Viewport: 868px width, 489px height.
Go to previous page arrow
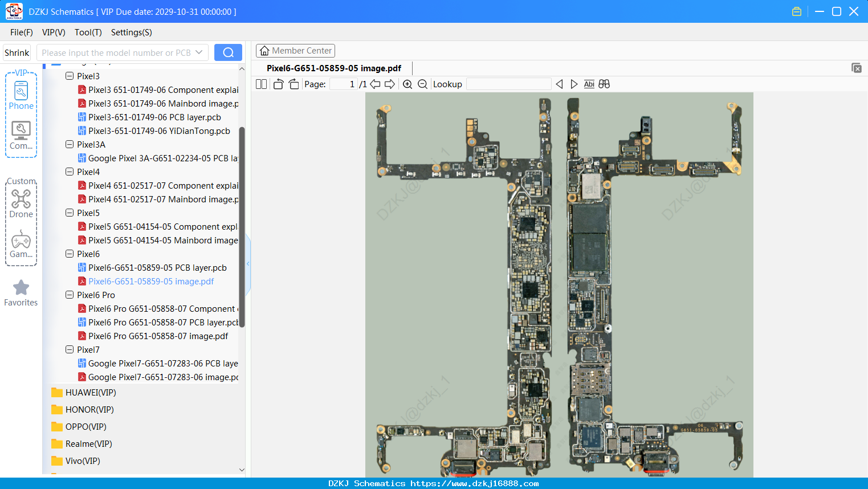[x=375, y=84]
